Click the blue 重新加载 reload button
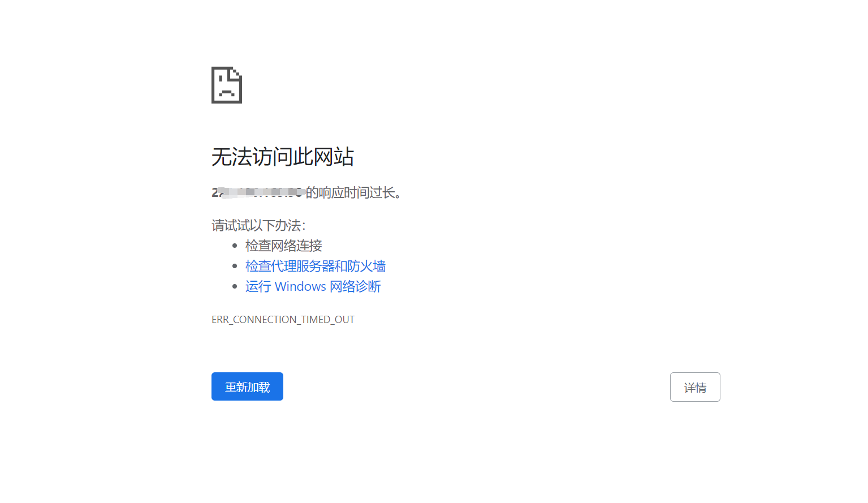 click(247, 386)
